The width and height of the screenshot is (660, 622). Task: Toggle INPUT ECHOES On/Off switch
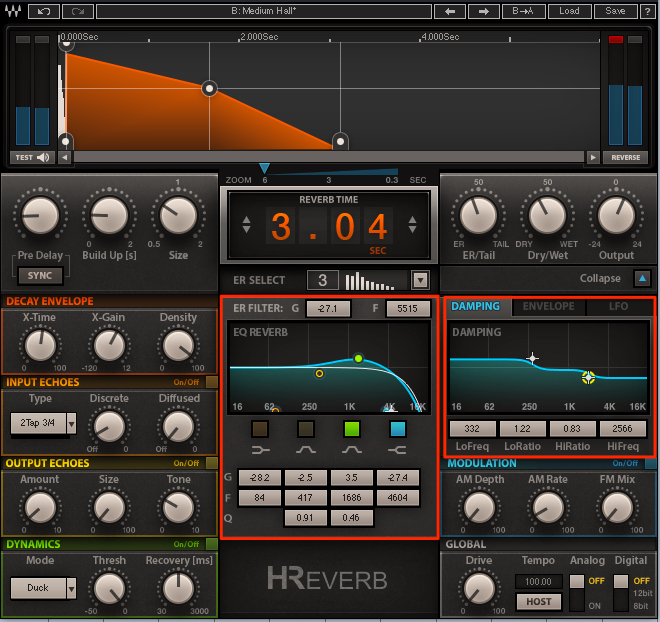coord(212,382)
